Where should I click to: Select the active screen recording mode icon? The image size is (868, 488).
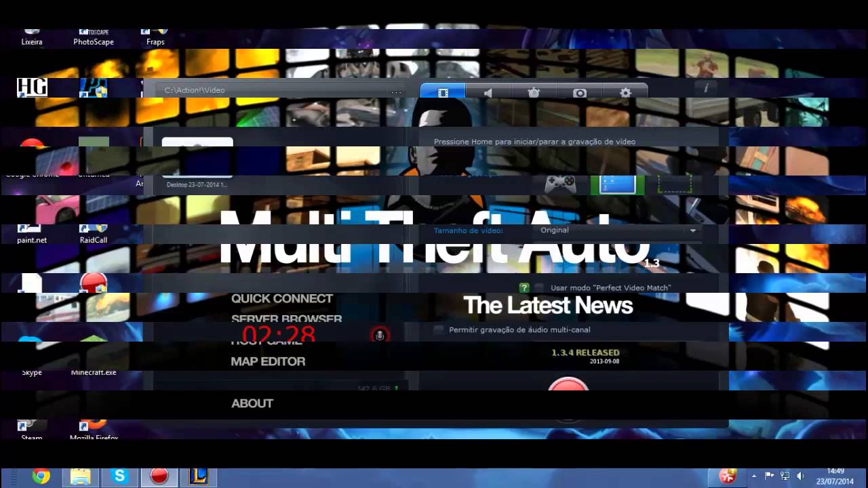(x=617, y=184)
